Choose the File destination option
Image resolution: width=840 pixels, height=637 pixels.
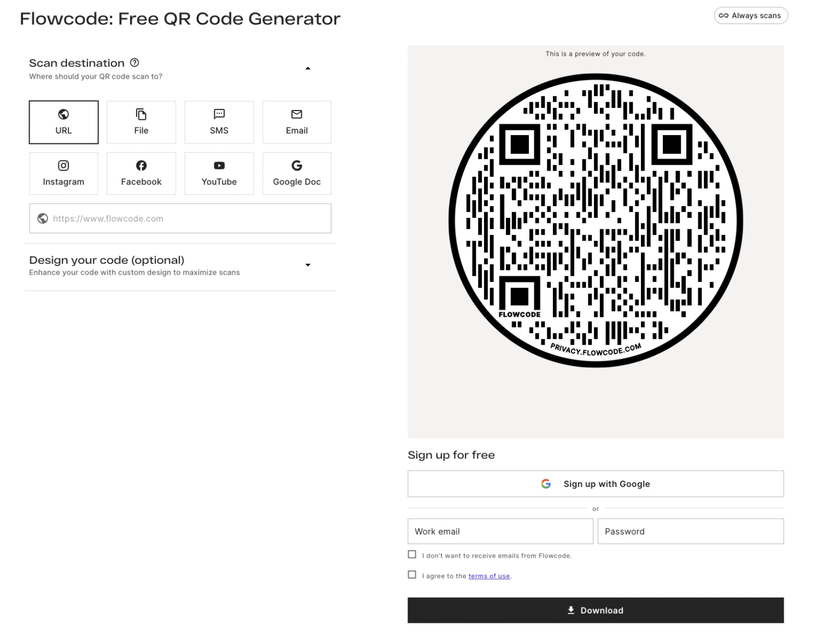[x=141, y=121]
